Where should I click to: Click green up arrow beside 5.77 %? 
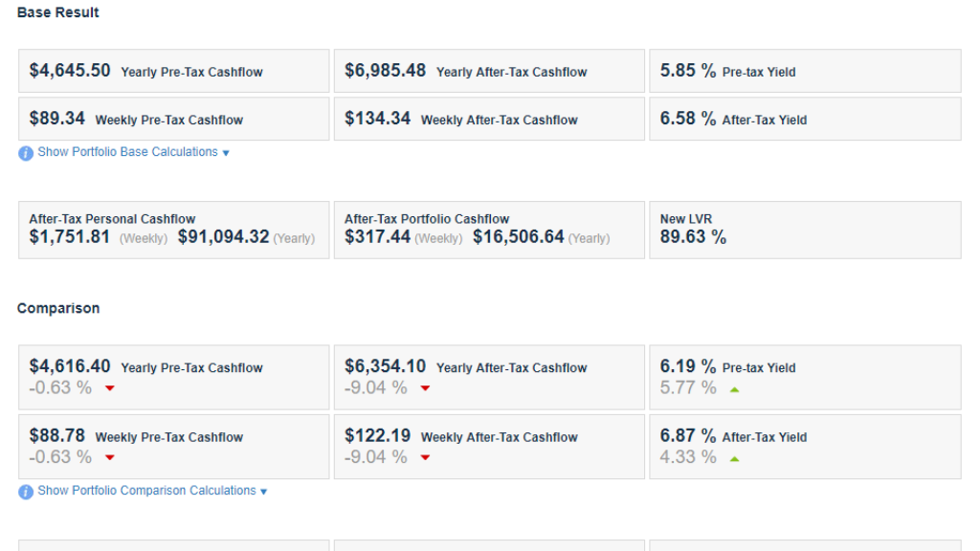[x=734, y=389]
